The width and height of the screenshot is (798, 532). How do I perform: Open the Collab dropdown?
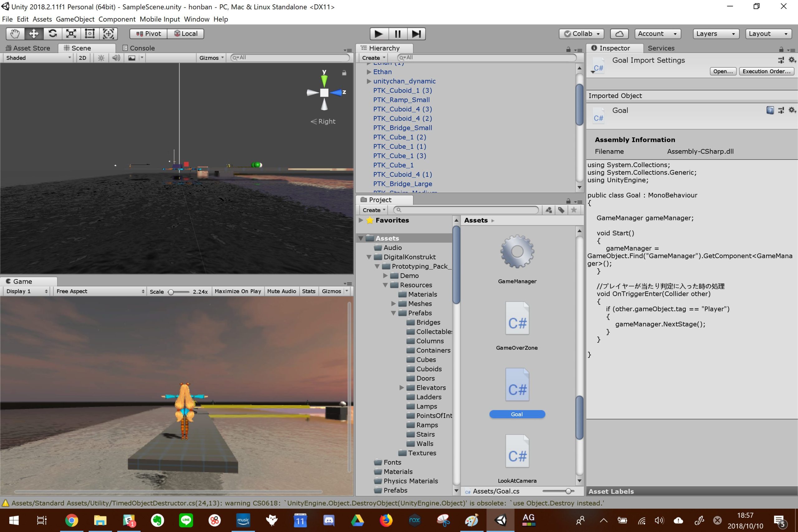(582, 34)
